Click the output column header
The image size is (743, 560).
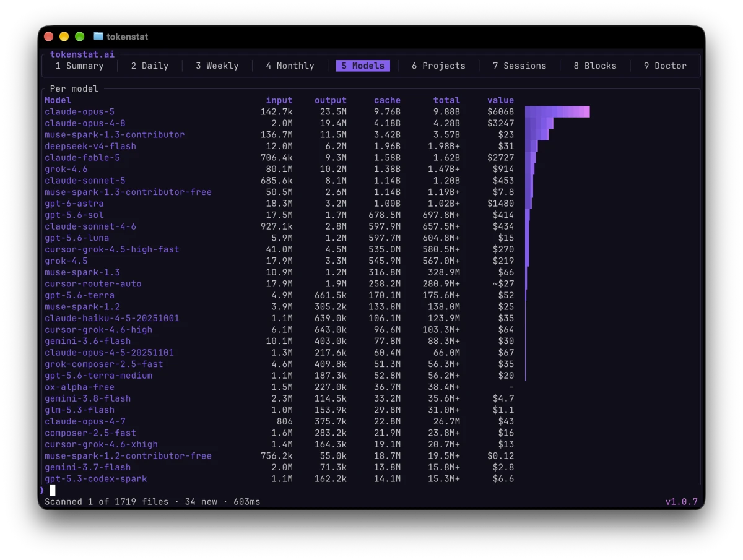(x=331, y=100)
